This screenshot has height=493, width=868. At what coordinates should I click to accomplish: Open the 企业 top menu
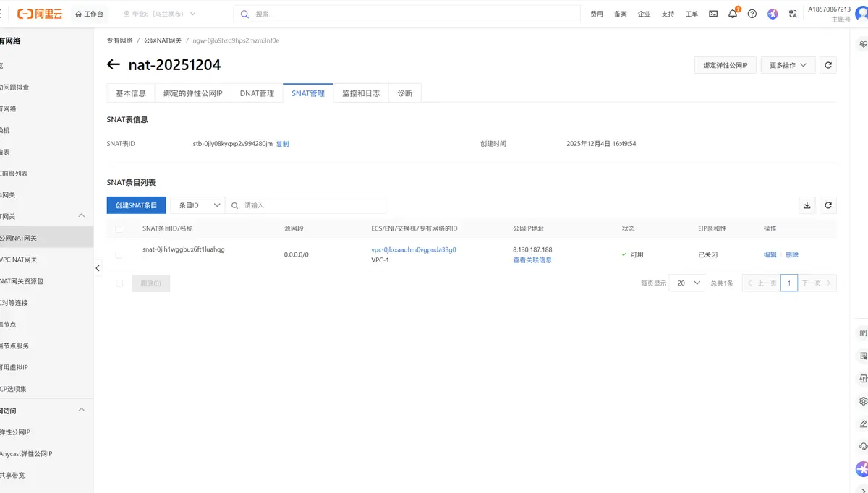click(x=644, y=14)
